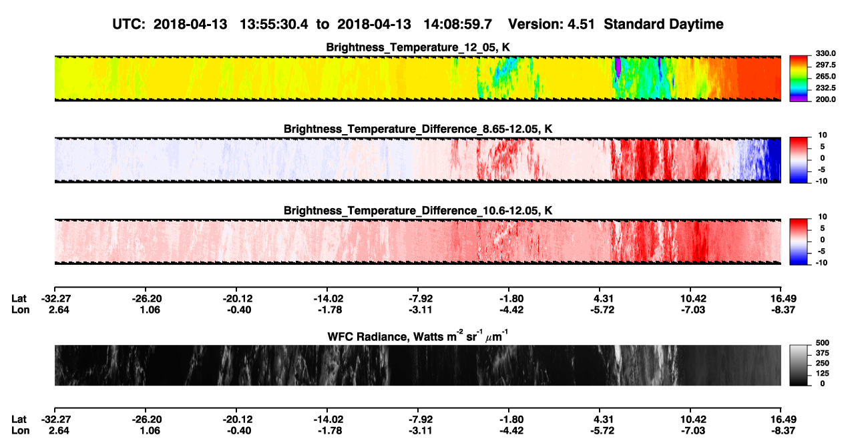Click latitude '-14.02' on the axis above WFC panel

point(328,298)
